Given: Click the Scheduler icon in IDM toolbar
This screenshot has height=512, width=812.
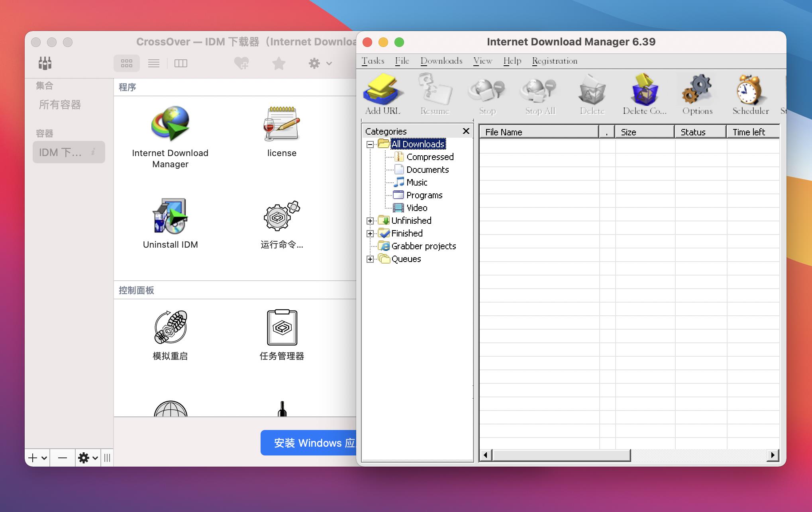Looking at the screenshot, I should pos(749,95).
